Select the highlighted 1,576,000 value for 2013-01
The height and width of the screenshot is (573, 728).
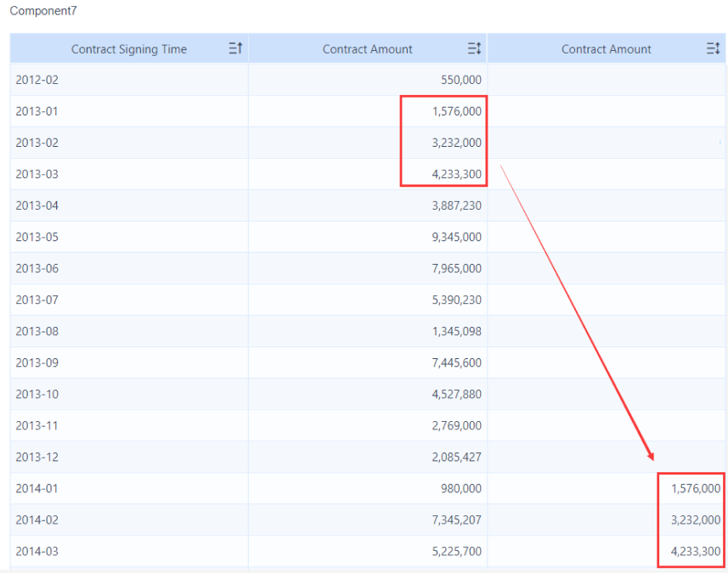(x=459, y=111)
